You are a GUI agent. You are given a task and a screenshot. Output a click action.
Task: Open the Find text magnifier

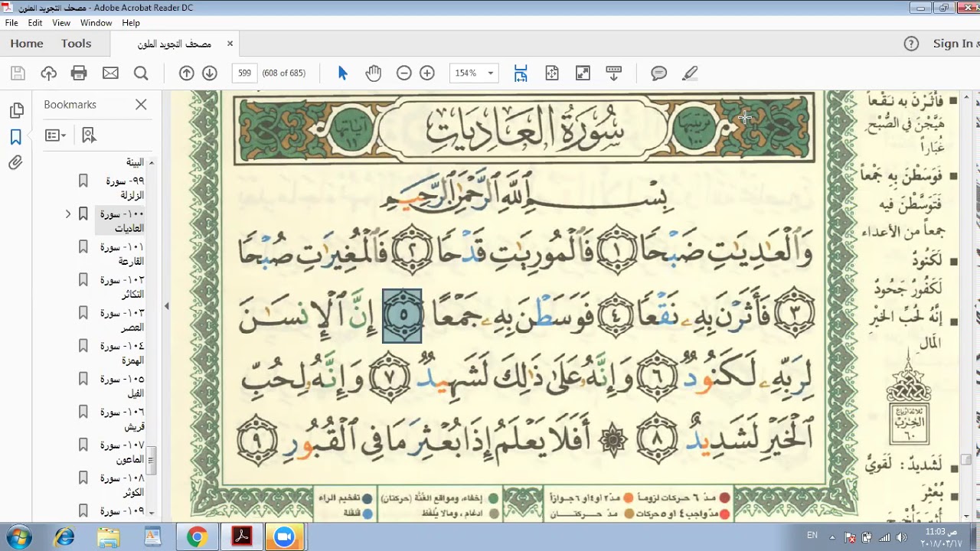click(x=141, y=73)
